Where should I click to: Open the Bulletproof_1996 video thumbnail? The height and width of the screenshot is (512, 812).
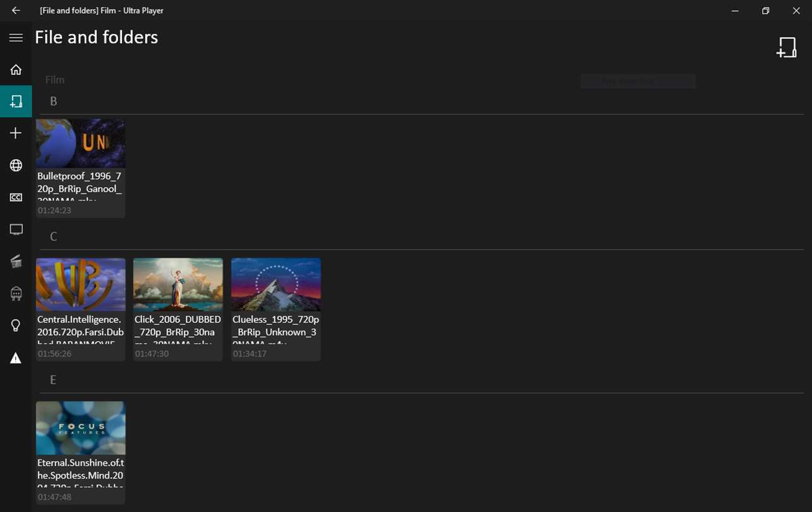80,143
